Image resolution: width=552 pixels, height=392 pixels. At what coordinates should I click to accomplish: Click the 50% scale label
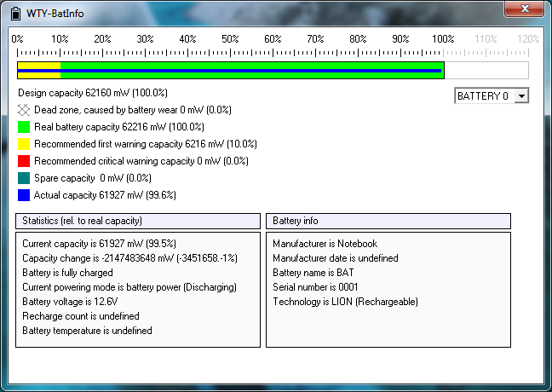pos(230,38)
